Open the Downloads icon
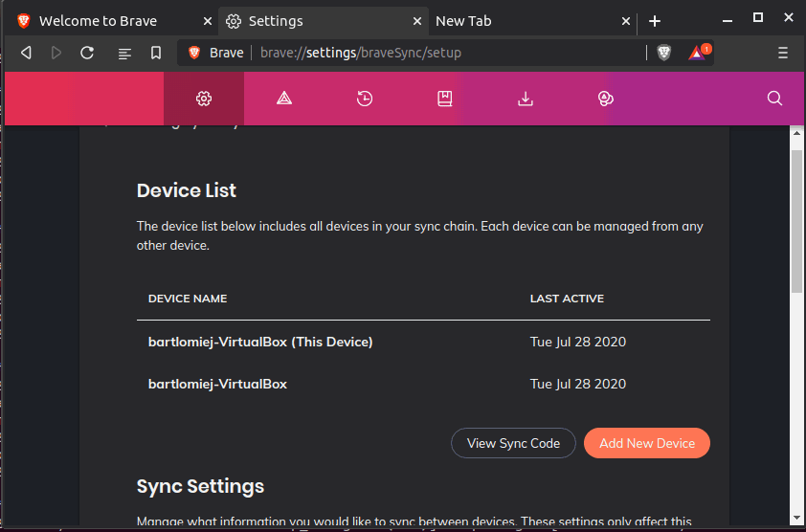806x532 pixels. point(525,99)
